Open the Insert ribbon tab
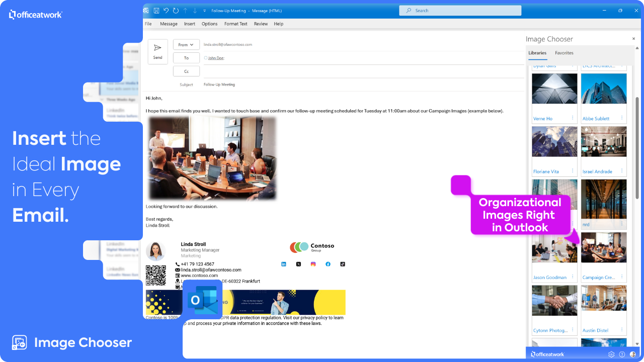This screenshot has height=362, width=644. (x=190, y=24)
